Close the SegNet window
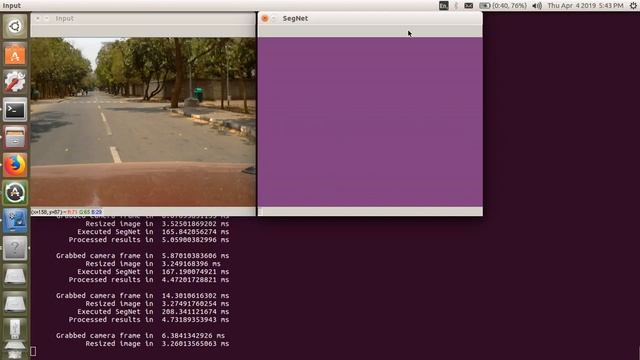640x360 pixels. [265, 18]
